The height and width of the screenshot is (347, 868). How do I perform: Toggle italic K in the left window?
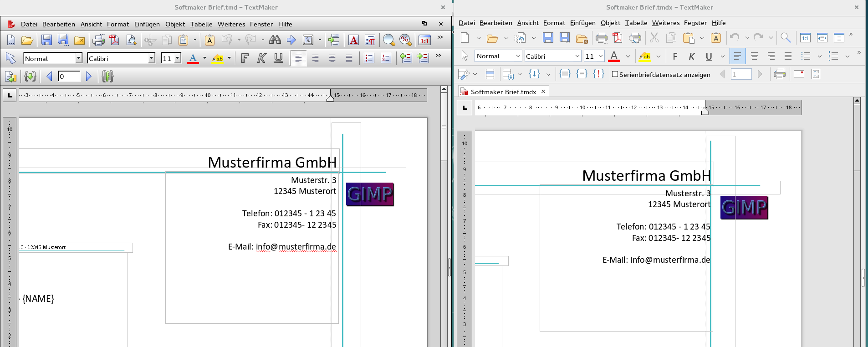pyautogui.click(x=262, y=58)
